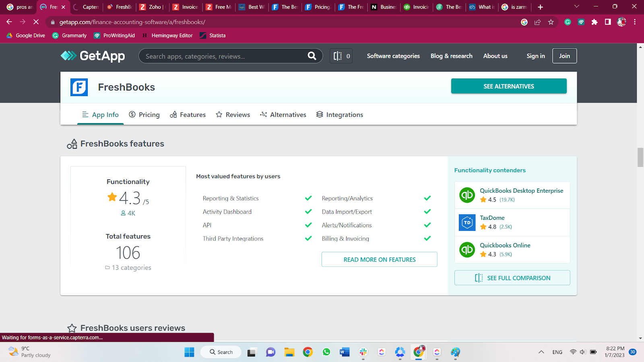Open a new browser tab
This screenshot has width=644, height=362.
[x=540, y=7]
